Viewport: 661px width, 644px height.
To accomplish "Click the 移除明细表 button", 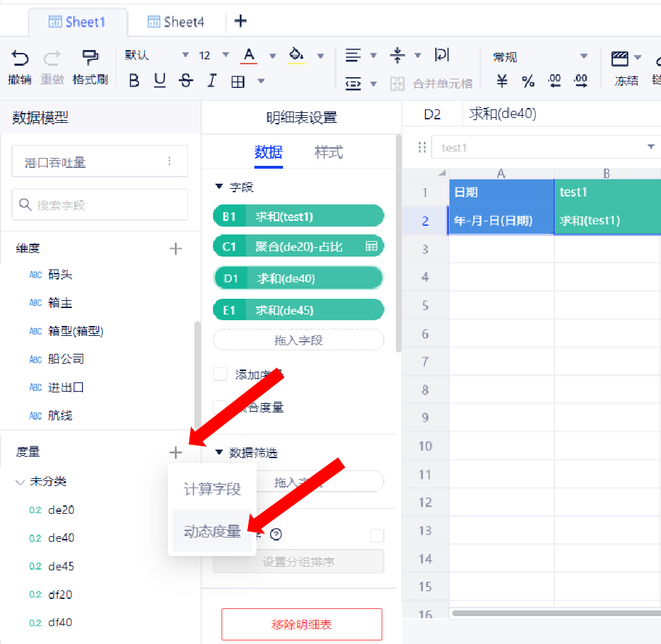I will (302, 624).
